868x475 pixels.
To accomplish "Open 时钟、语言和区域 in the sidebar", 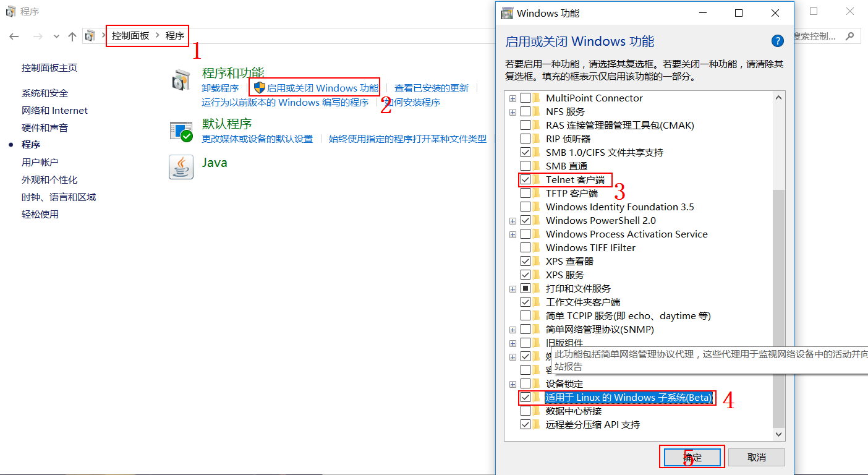I will tap(59, 197).
